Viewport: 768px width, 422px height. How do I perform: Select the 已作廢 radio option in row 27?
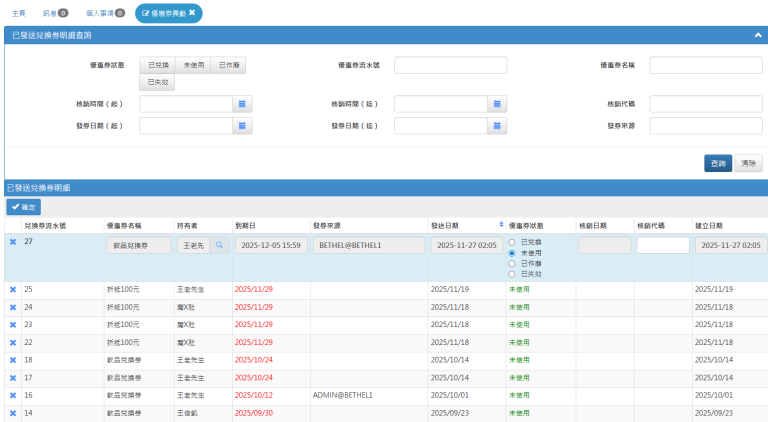[513, 263]
